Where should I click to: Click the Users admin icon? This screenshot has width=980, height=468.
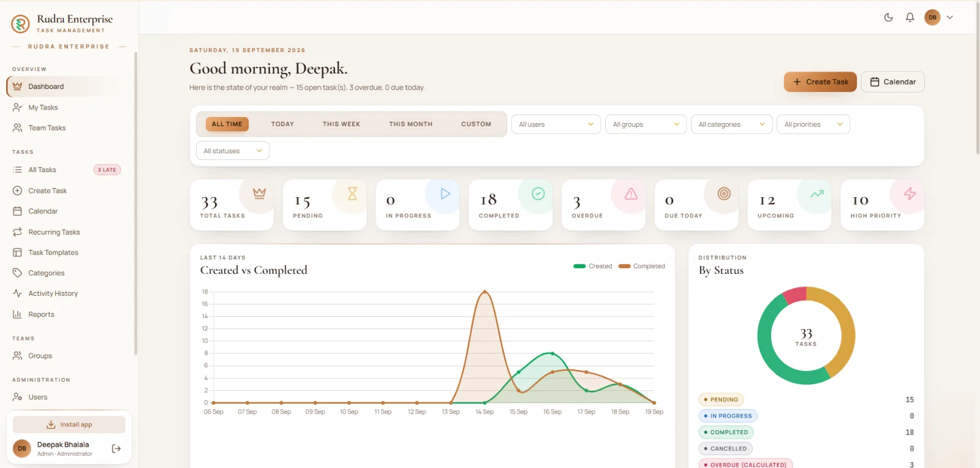(x=17, y=397)
